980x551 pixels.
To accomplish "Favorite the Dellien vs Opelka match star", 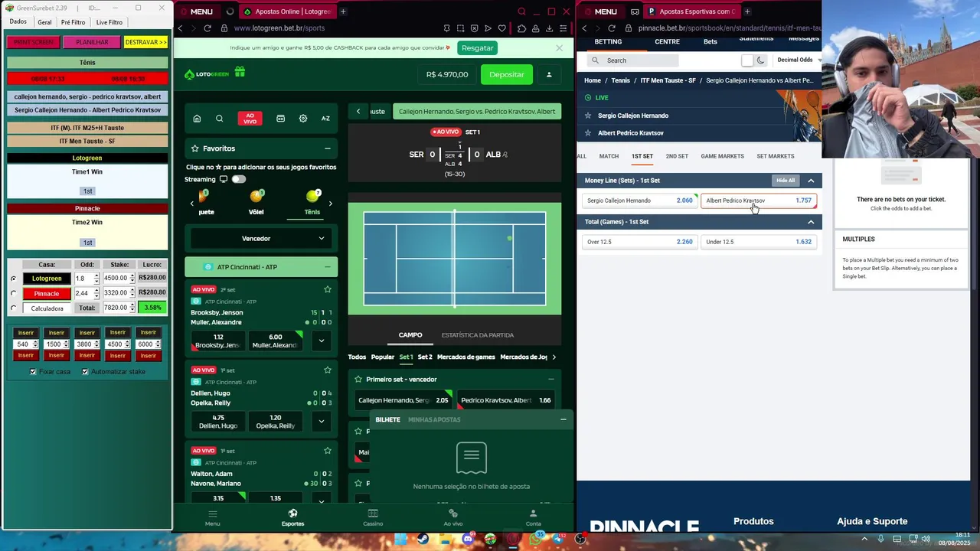I will coord(328,370).
